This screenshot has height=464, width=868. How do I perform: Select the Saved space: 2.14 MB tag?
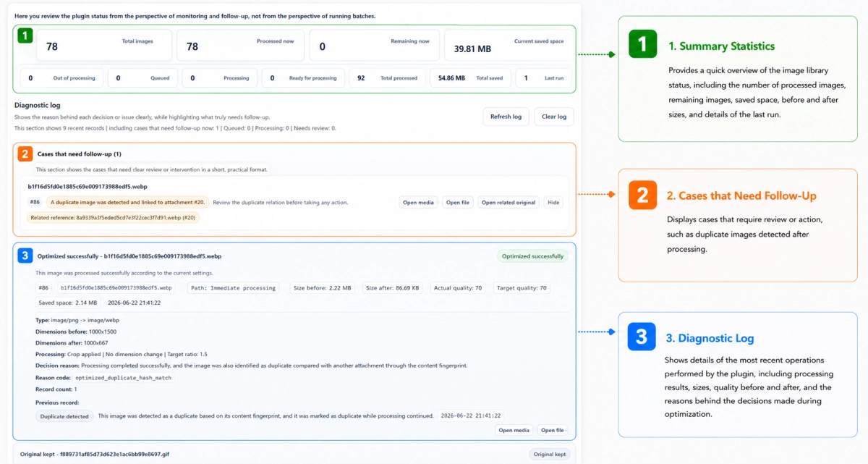(x=68, y=303)
